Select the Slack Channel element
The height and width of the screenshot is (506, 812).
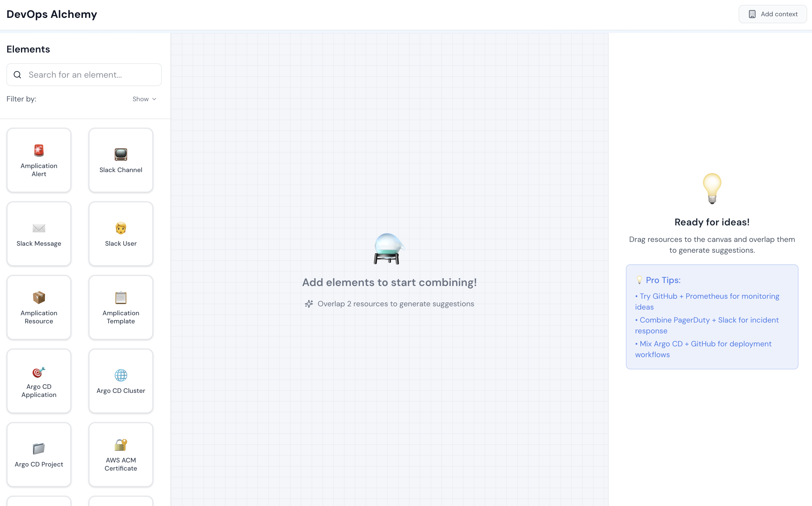[121, 160]
